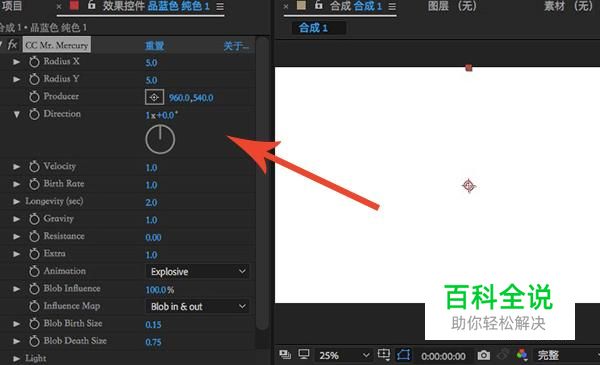Click the fx effect toggle icon
Image resolution: width=600 pixels, height=365 pixels.
point(12,45)
